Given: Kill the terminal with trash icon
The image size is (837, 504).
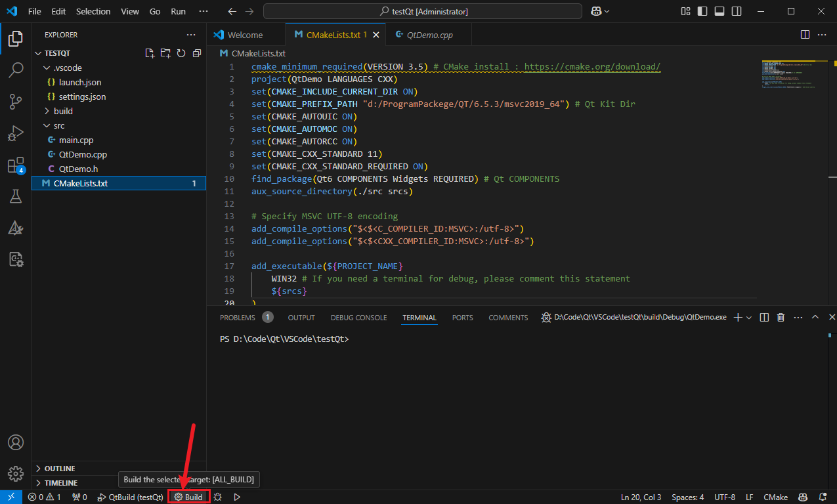Looking at the screenshot, I should click(x=781, y=318).
